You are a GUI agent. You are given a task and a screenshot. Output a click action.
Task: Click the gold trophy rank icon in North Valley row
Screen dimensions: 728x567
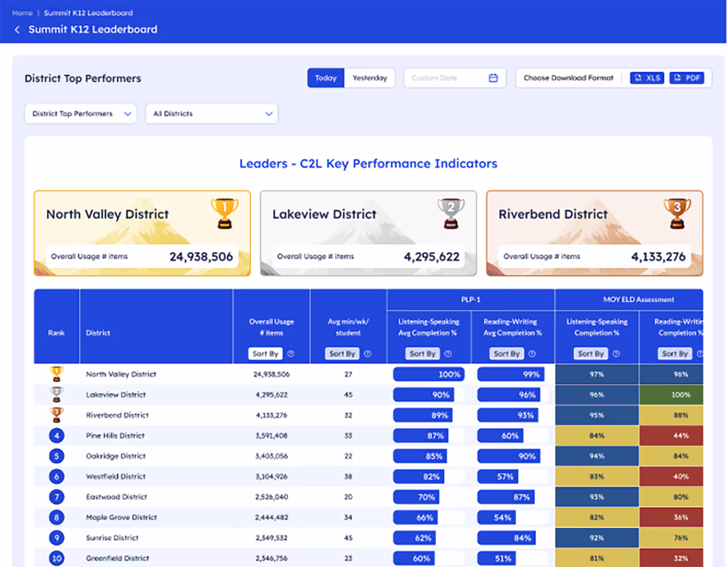[57, 374]
